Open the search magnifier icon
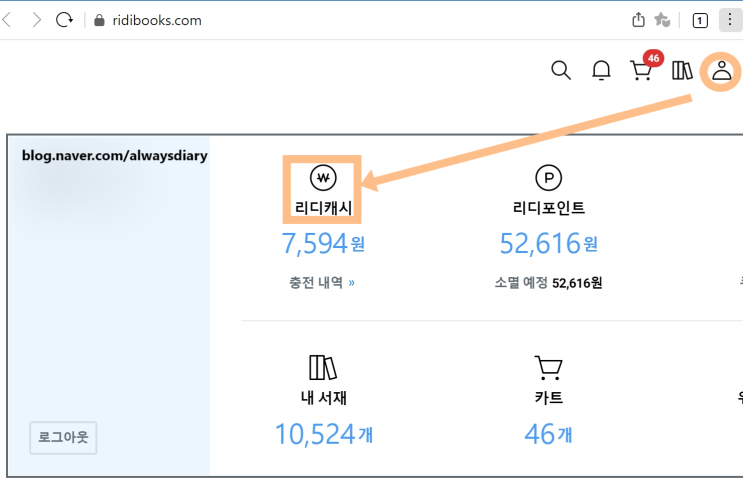 point(561,71)
